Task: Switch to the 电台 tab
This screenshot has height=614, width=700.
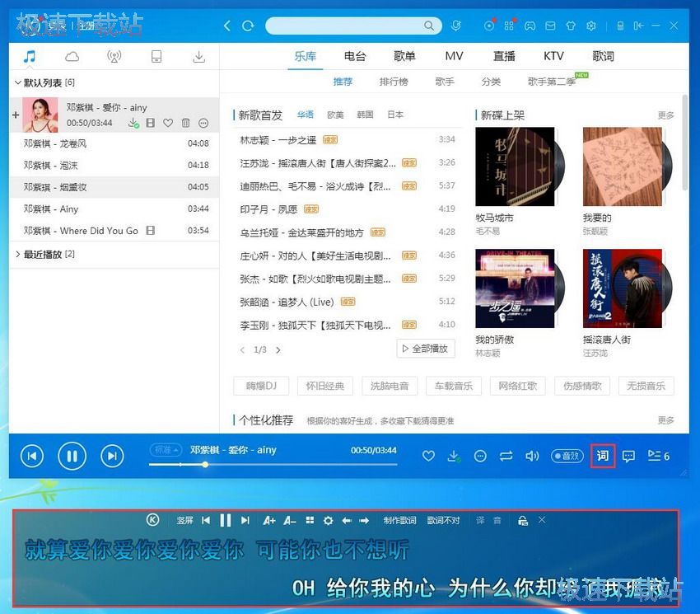Action: (x=355, y=56)
